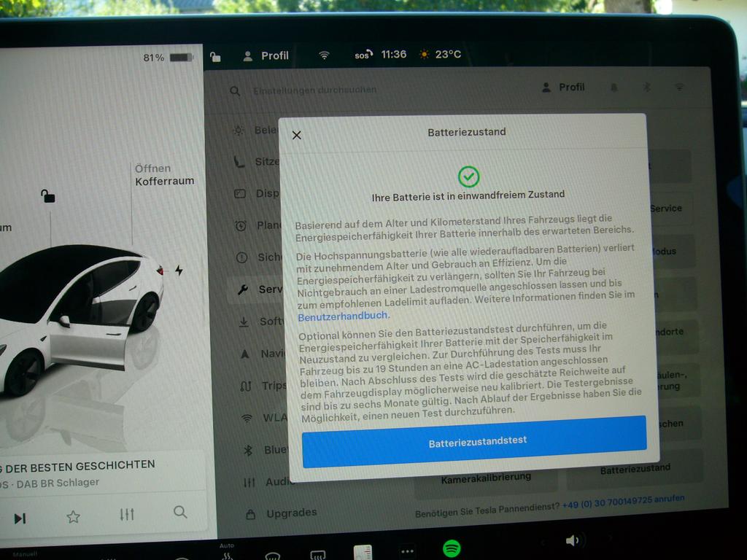
Task: Open the Benutzerhandbuch link
Action: 344,316
